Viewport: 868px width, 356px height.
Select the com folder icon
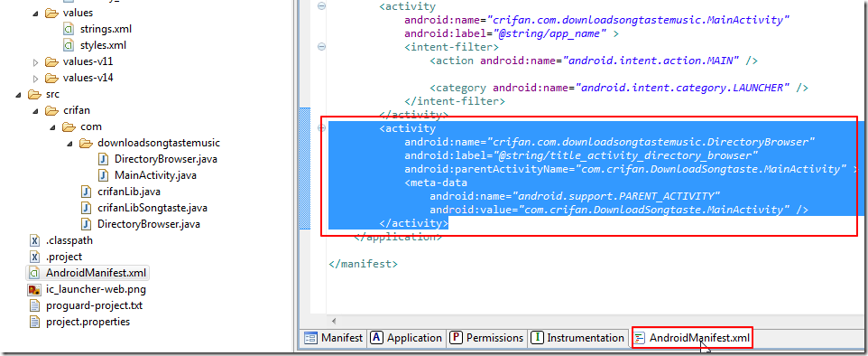(69, 127)
